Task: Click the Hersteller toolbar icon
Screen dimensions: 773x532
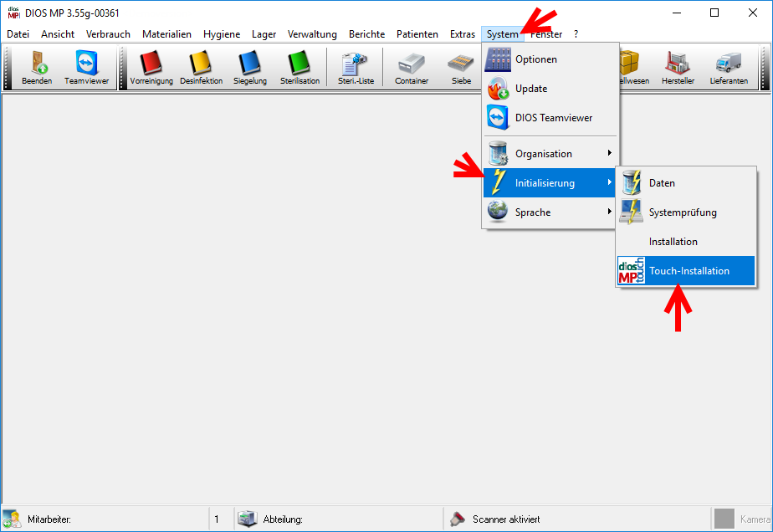Action: 678,67
